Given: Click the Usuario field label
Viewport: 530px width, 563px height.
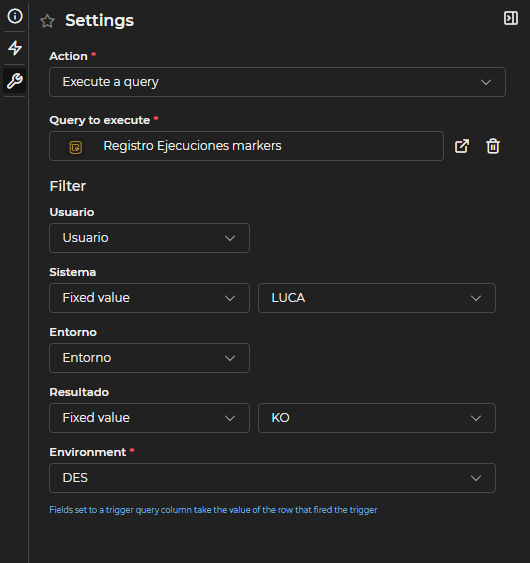Looking at the screenshot, I should [x=72, y=212].
